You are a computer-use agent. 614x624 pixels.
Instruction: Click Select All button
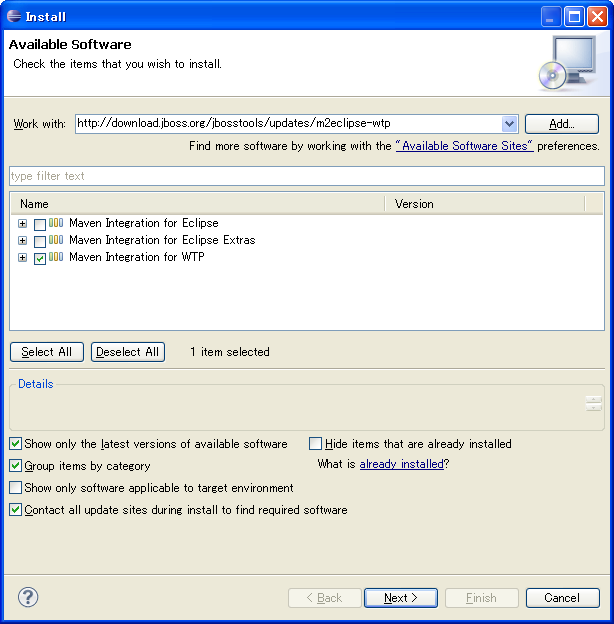tap(47, 352)
